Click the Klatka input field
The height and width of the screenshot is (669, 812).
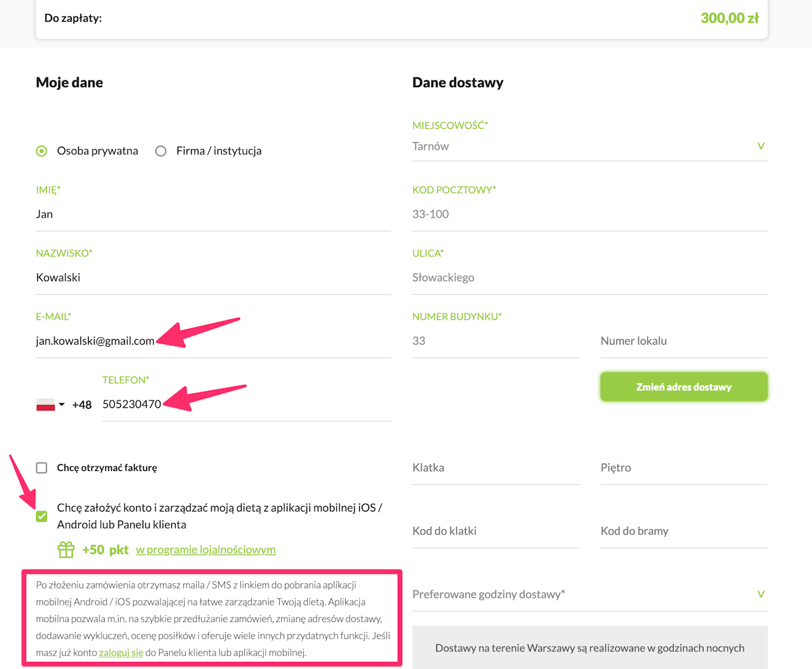(495, 468)
